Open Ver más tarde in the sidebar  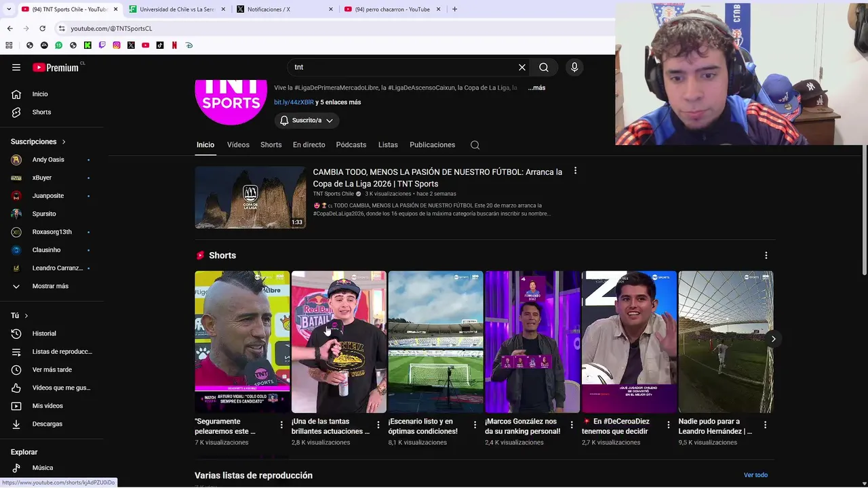tap(52, 370)
